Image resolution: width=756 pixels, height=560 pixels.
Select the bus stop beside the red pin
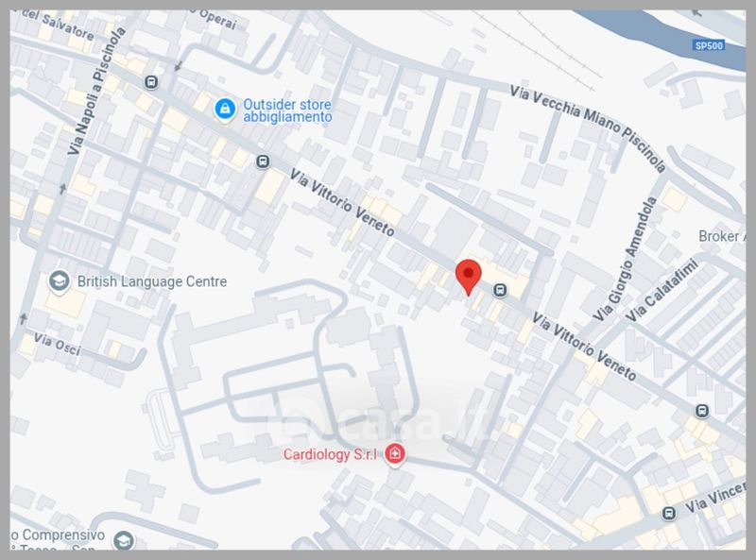(x=500, y=290)
